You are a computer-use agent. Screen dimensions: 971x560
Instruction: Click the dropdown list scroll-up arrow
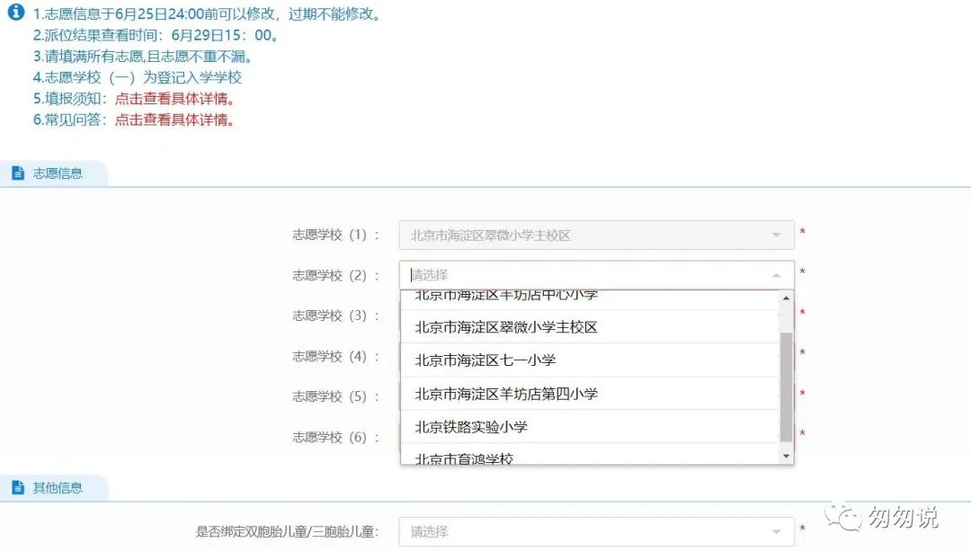tap(786, 298)
